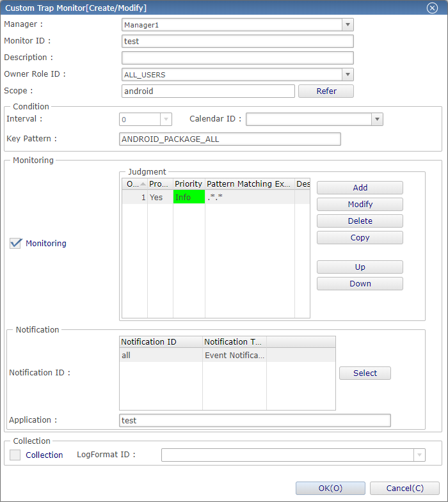The height and width of the screenshot is (502, 448).
Task: Enable the Collection checkbox
Action: coord(15,455)
